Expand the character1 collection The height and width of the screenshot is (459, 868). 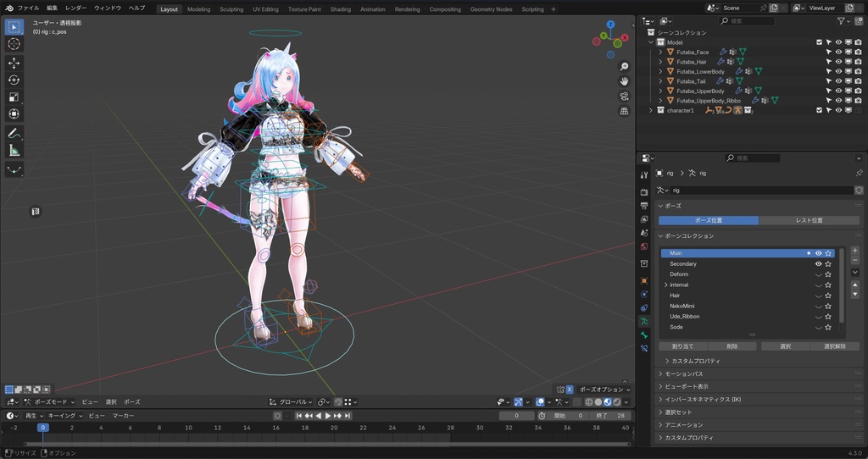[x=651, y=111]
